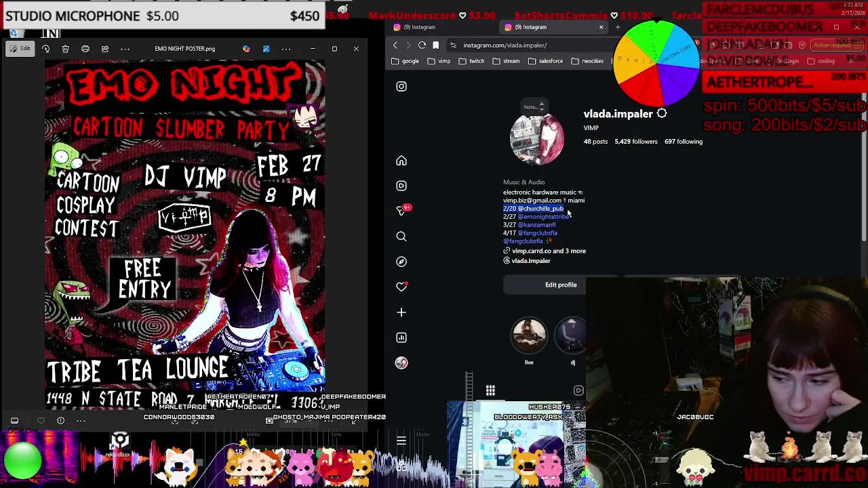The height and width of the screenshot is (488, 868).
Task: Open Instagram Notifications heart icon
Action: tap(401, 287)
